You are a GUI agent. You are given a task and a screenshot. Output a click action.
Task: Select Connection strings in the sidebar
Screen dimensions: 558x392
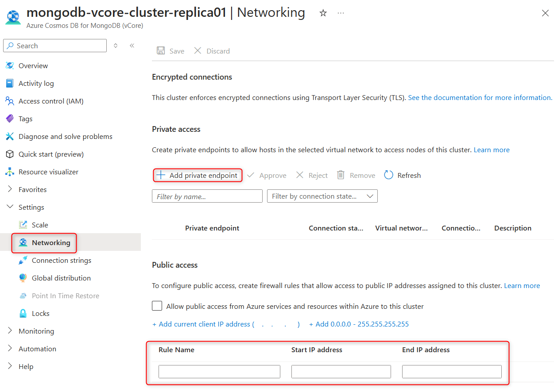62,260
